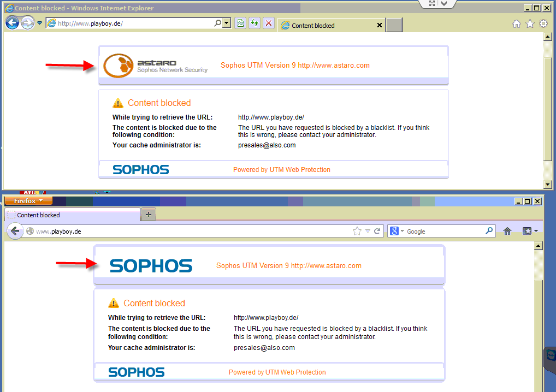Click the fullscreen expand icon at top
Screen dimensions: 556x392
click(x=431, y=3)
